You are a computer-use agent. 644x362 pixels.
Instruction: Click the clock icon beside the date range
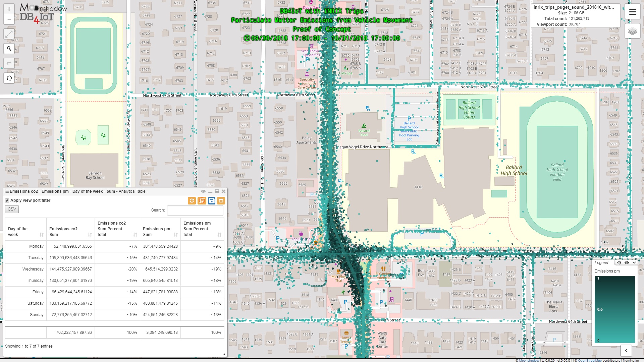pos(247,38)
